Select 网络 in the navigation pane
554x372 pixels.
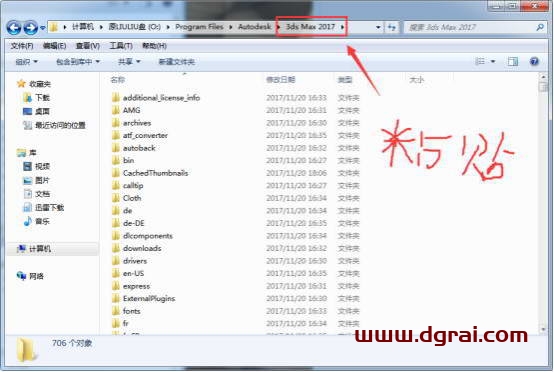pyautogui.click(x=36, y=276)
